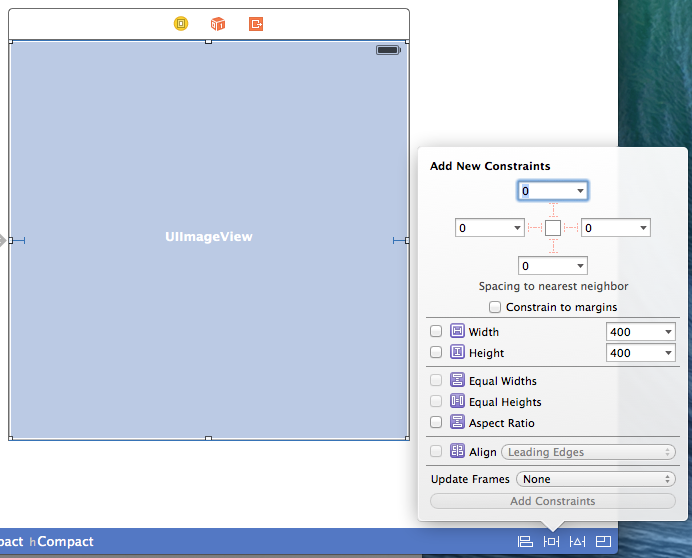Image resolution: width=692 pixels, height=558 pixels.
Task: Check the Equal Widths checkbox
Action: pos(436,380)
